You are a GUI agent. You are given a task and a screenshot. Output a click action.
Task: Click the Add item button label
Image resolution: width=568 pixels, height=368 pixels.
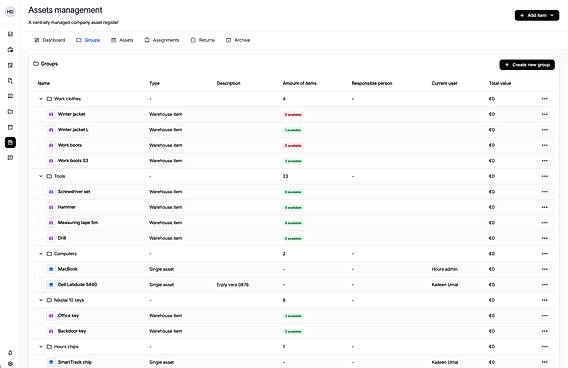pos(537,15)
